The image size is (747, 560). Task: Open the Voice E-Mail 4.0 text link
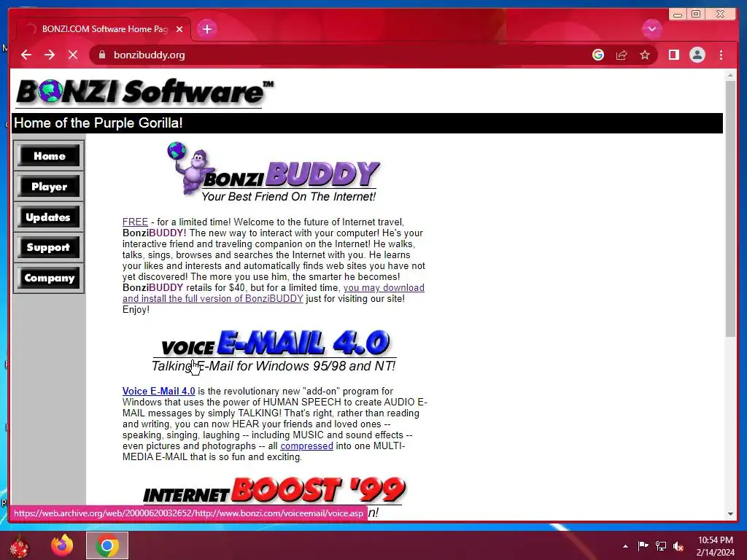158,391
